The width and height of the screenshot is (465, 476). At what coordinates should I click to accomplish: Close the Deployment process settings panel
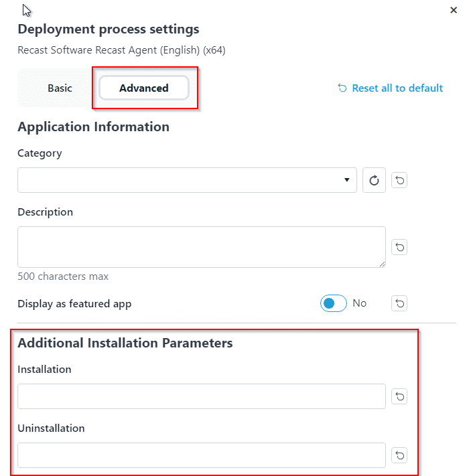click(454, 10)
